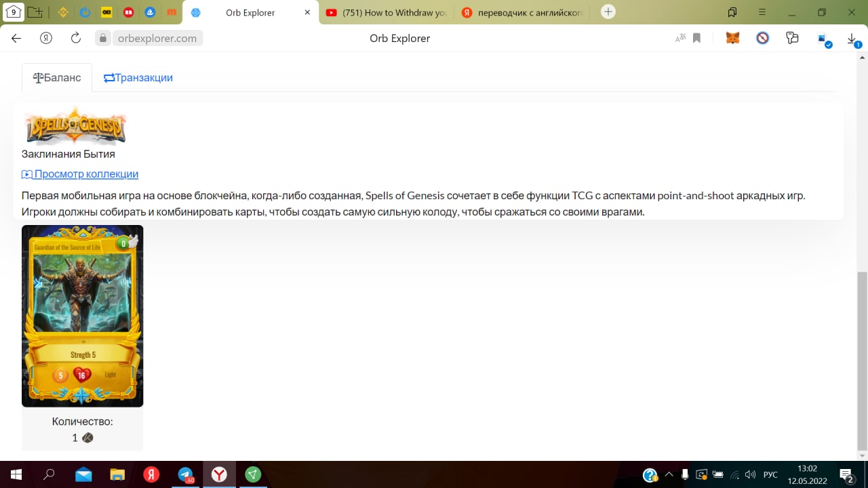Screen dimensions: 868x488
Task: Click the active Yandex Browser taskbar icon
Action: 219,474
